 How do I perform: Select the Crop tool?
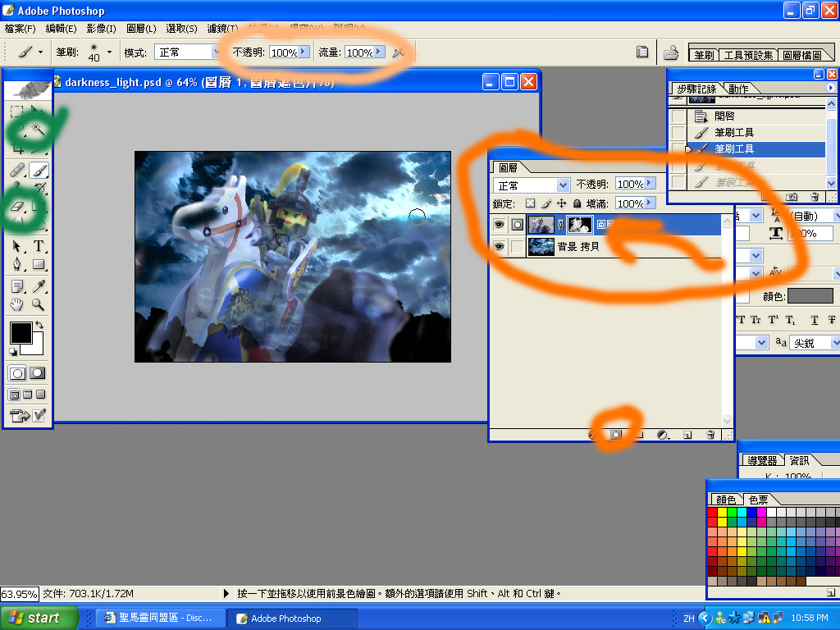point(16,148)
